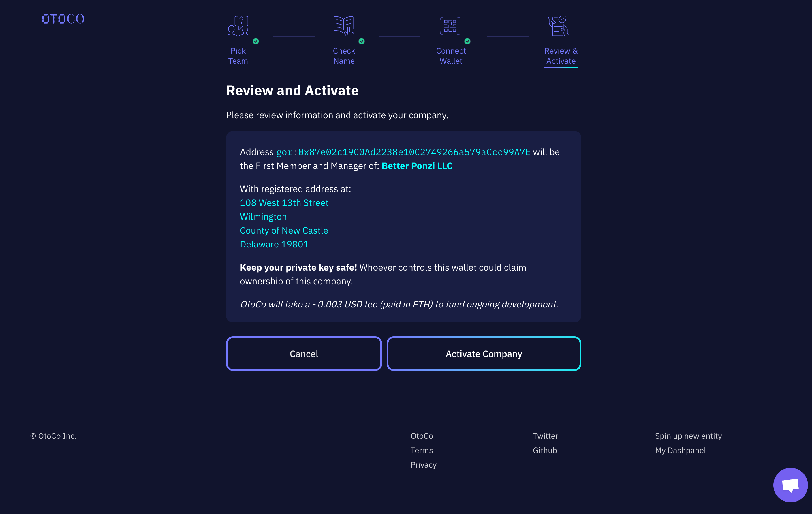Click the County of New Castle line

tap(283, 230)
